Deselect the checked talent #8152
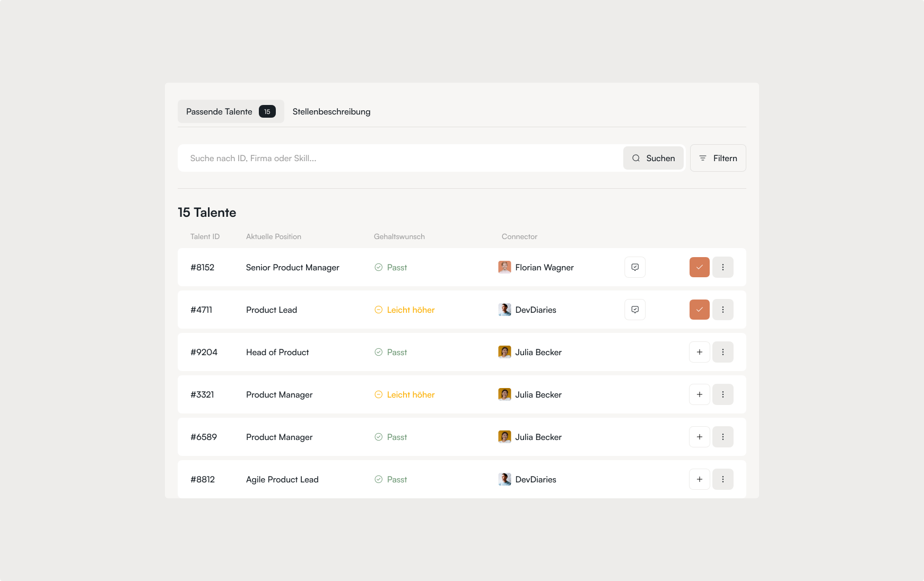Screen dimensions: 924x581 699,267
